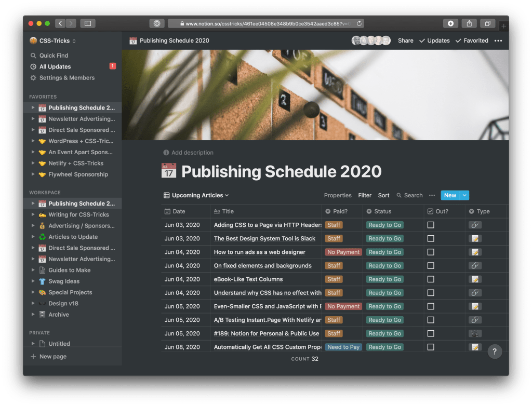
Task: Click the Safari share icon
Action: tap(469, 23)
